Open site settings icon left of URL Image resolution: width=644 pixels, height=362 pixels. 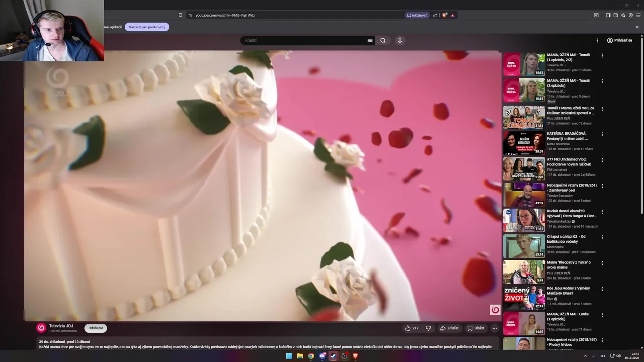coord(190,15)
